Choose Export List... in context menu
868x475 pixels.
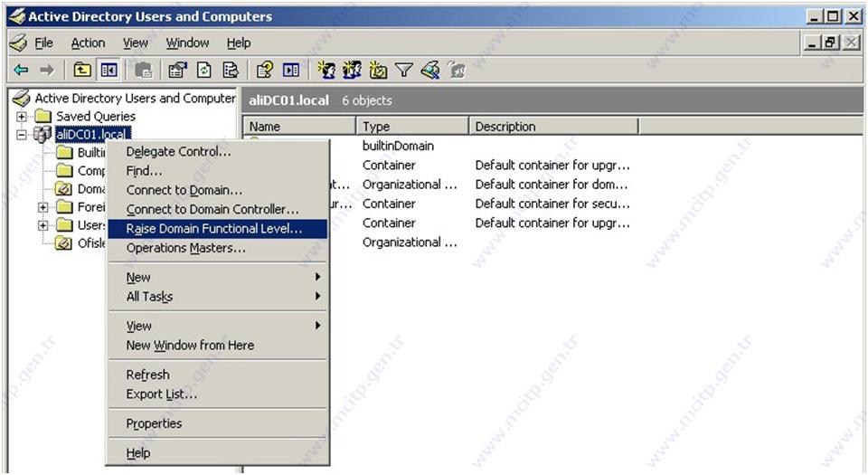pos(218,394)
